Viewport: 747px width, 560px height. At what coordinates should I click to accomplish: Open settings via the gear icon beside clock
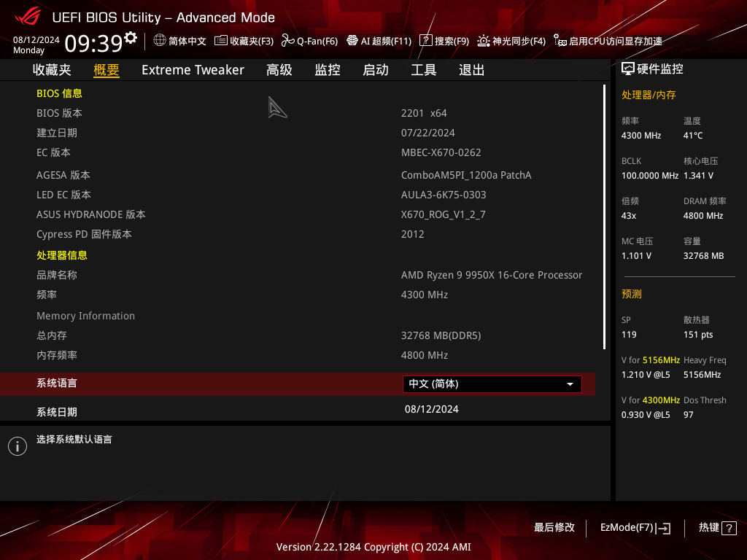[131, 37]
